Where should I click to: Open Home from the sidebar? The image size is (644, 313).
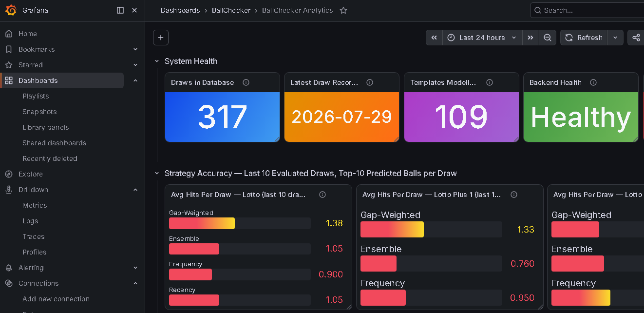[x=28, y=34]
